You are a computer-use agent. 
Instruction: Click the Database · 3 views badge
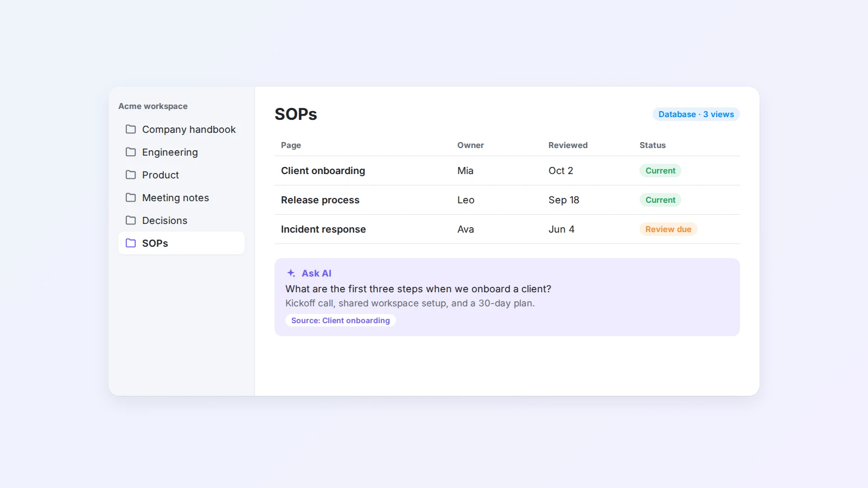pyautogui.click(x=696, y=114)
